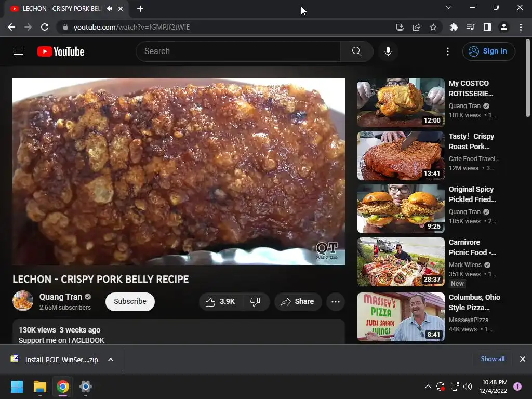Click Sign in button

pos(488,51)
